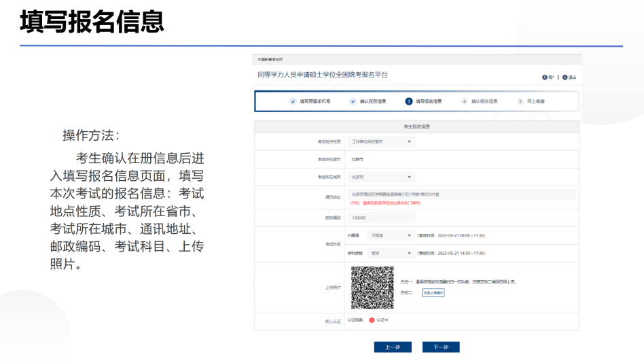Select the 网上缴费 step label
The image size is (644, 361).
coord(536,101)
